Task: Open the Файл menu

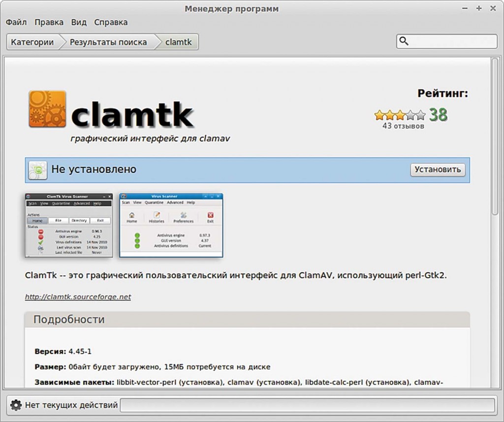Action: [x=16, y=22]
